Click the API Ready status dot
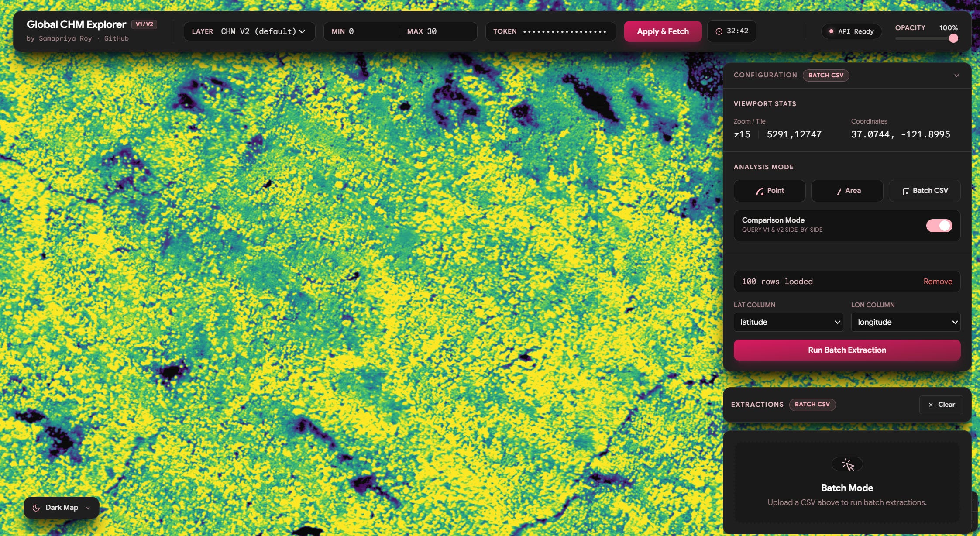The width and height of the screenshot is (980, 536). click(x=831, y=31)
